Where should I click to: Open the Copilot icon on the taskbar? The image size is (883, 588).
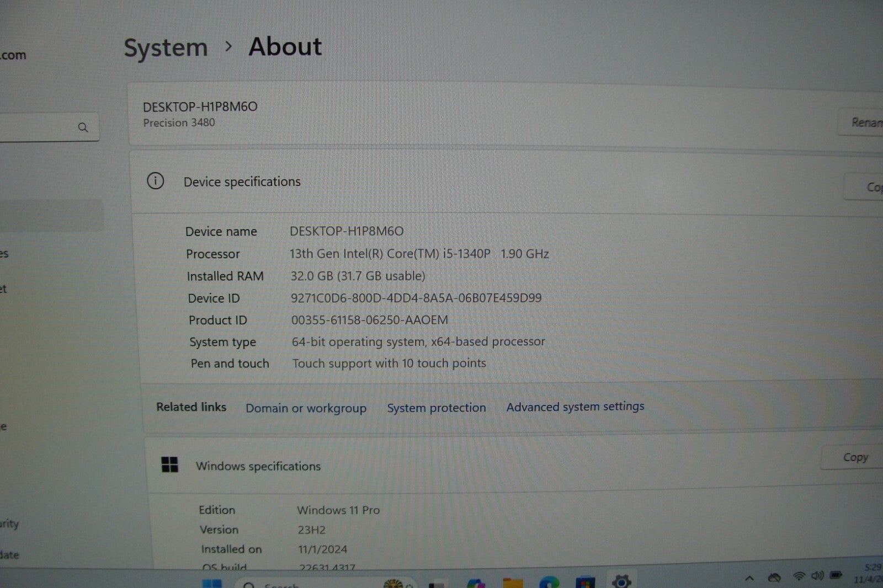[476, 583]
